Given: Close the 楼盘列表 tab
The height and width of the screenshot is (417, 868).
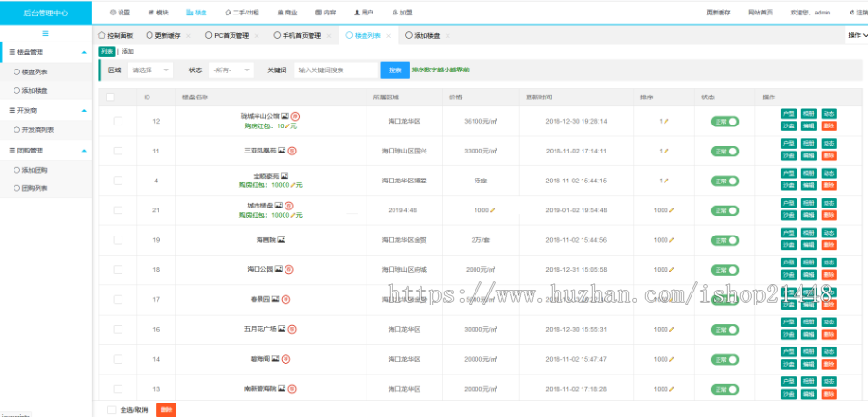Looking at the screenshot, I should [x=388, y=36].
